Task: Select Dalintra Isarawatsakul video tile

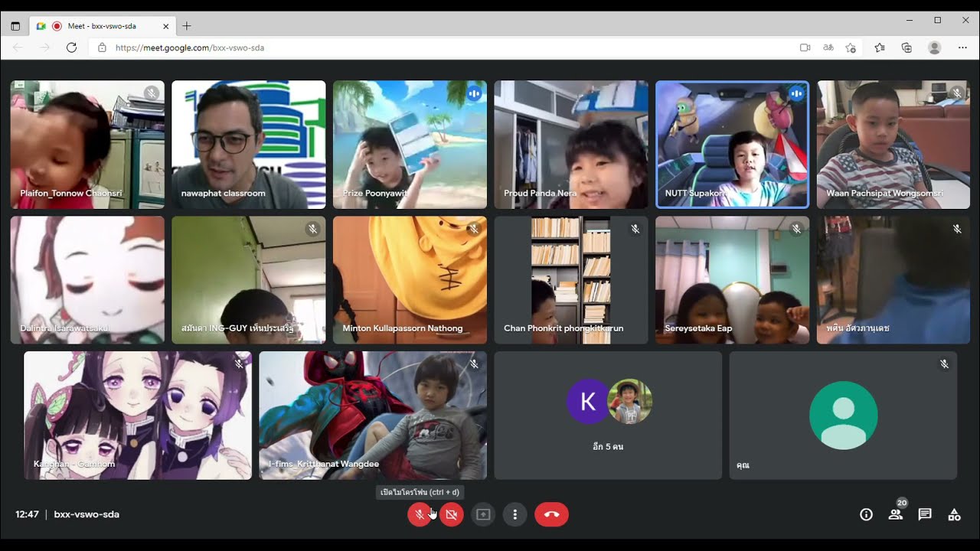Action: click(87, 280)
